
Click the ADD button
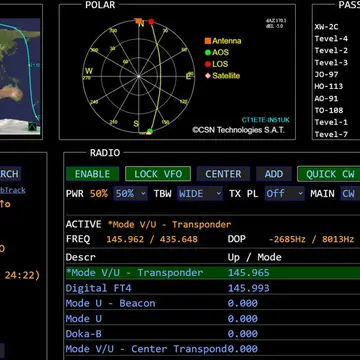(x=274, y=174)
